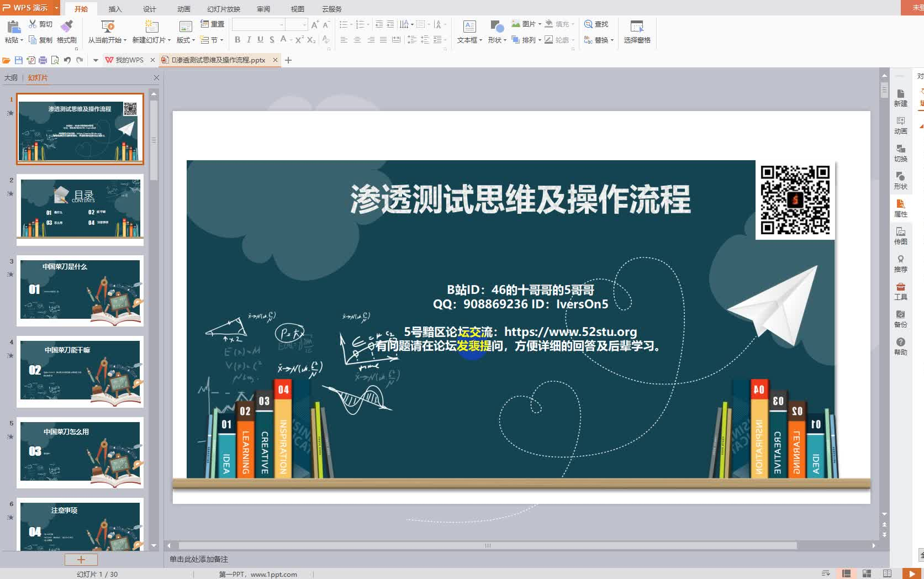Toggle bold formatting
The image size is (924, 579).
(x=237, y=40)
